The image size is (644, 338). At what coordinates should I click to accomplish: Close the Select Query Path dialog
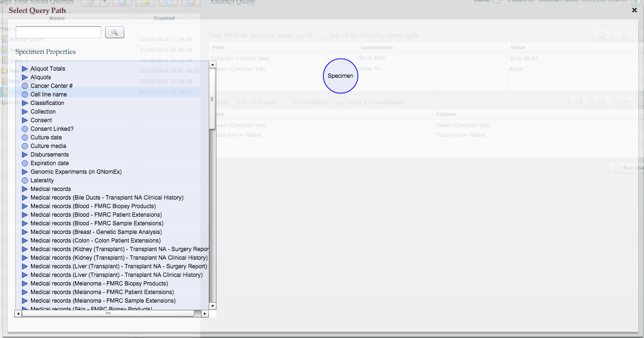[x=634, y=10]
